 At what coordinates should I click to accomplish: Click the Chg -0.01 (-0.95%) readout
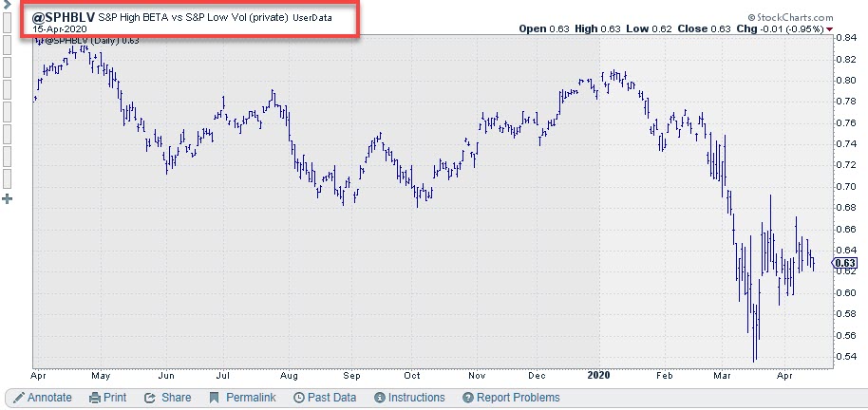click(776, 28)
